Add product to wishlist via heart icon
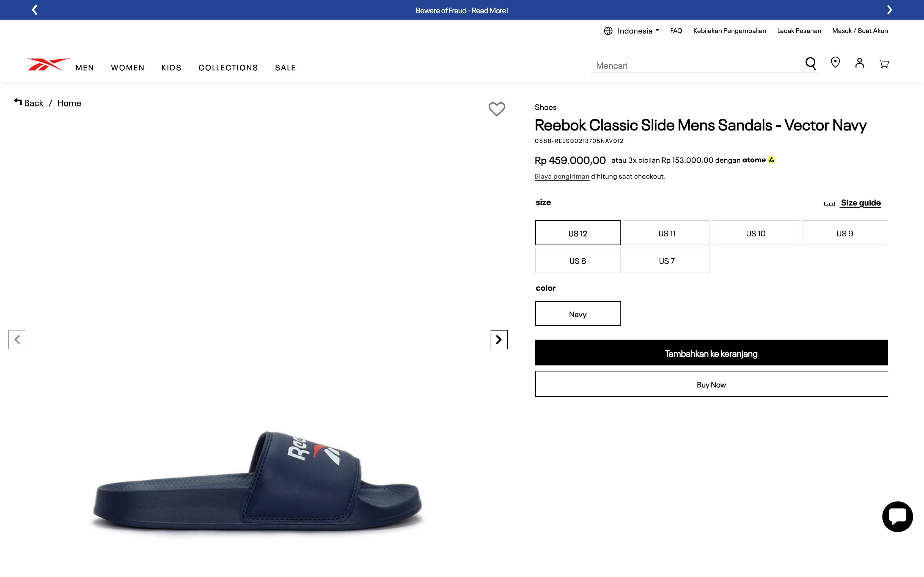 (x=497, y=110)
